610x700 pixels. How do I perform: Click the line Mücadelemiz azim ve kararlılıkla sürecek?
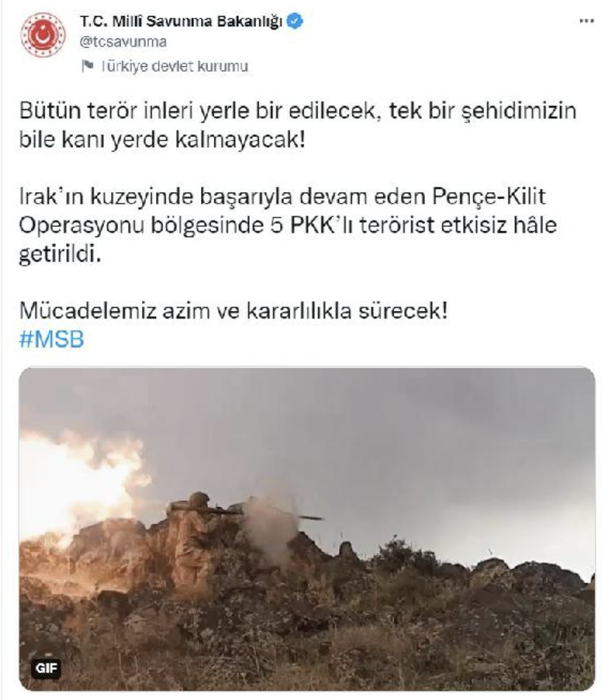coord(233,311)
